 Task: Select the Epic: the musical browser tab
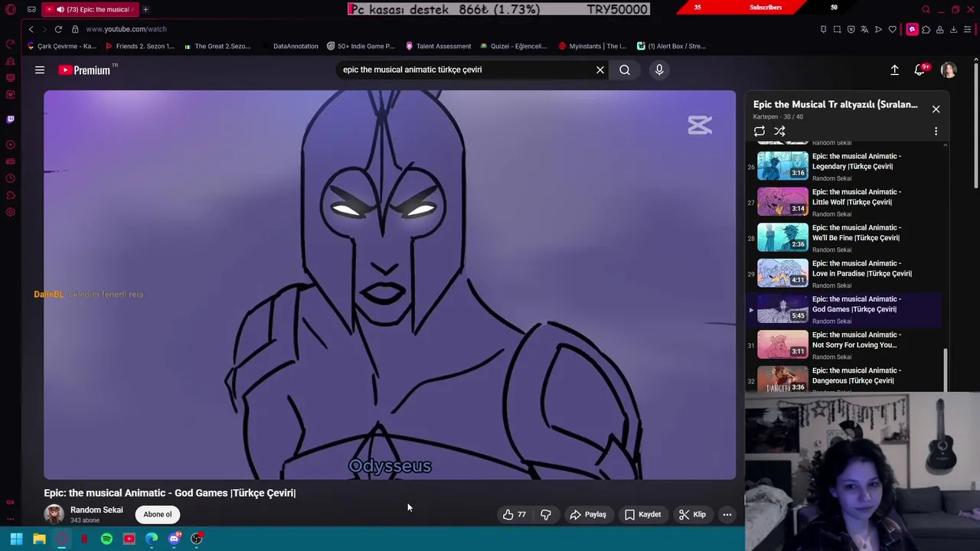(x=90, y=9)
